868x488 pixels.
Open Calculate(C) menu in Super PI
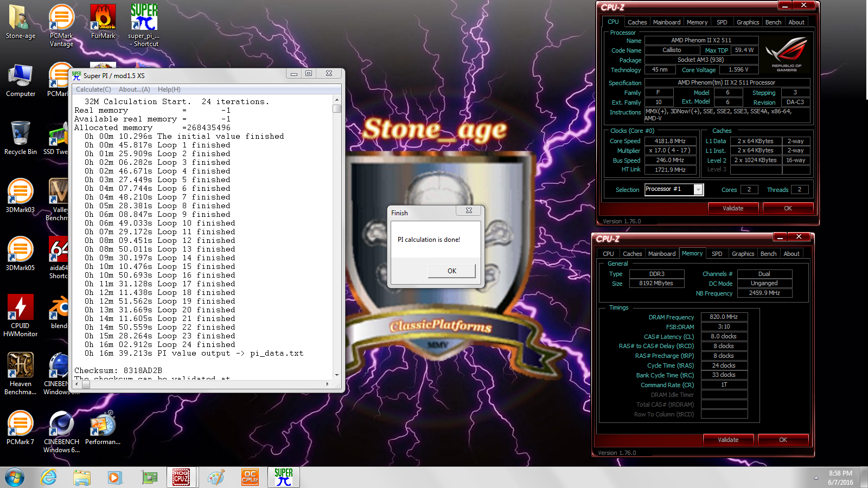click(x=93, y=89)
